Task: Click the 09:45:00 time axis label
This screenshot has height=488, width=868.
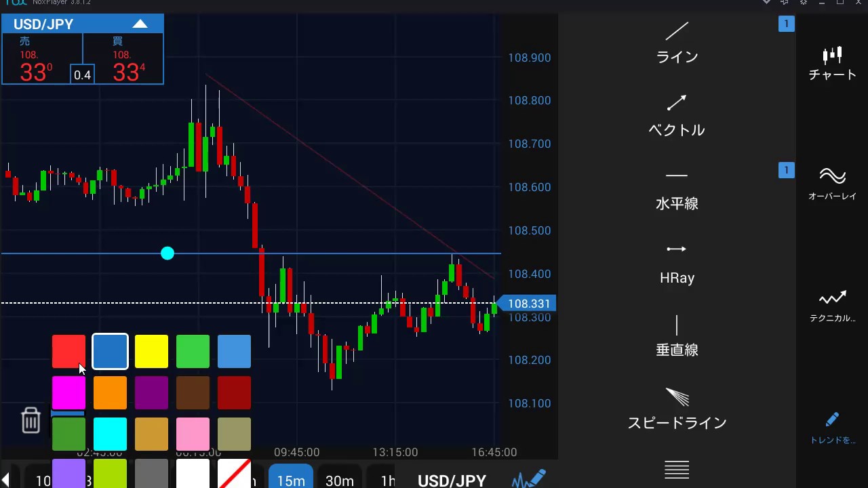Action: pyautogui.click(x=296, y=452)
